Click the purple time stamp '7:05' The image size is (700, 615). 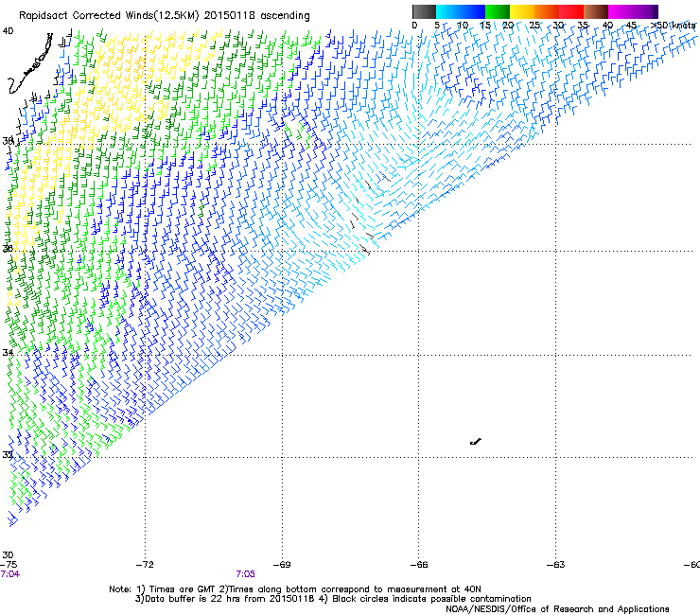246,574
